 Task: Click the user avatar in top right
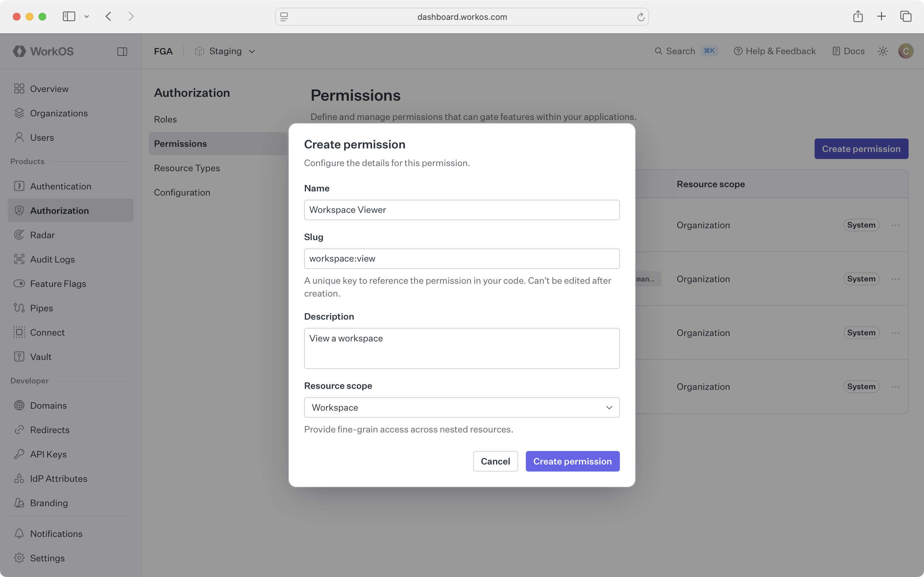[x=906, y=51]
